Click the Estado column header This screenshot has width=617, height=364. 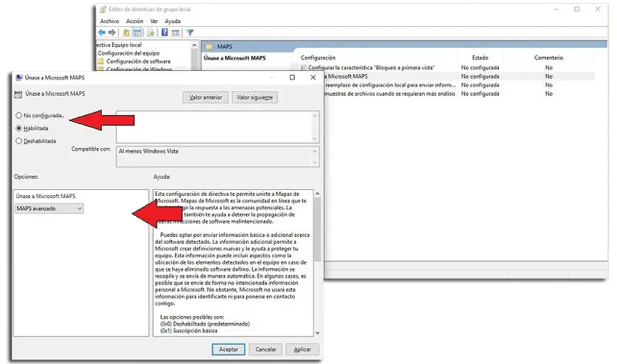480,58
